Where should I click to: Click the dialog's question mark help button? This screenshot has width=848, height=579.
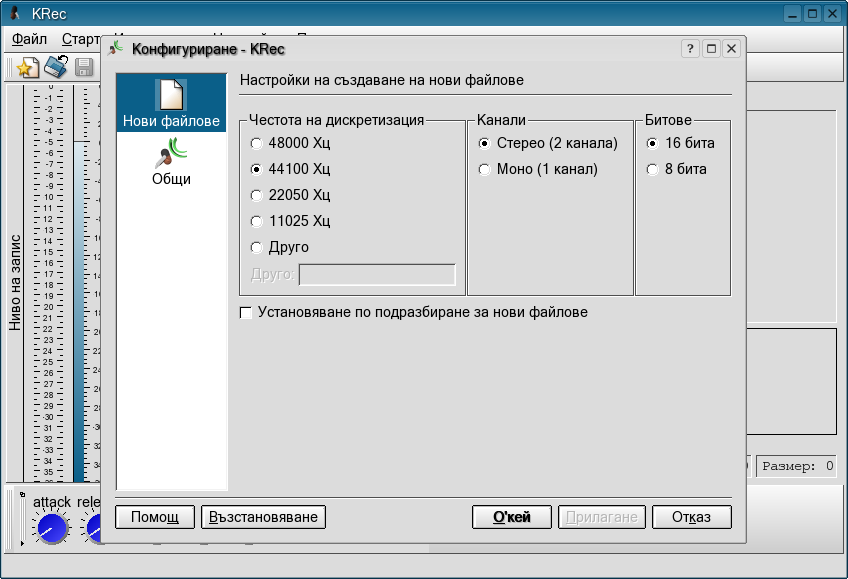pyautogui.click(x=690, y=48)
